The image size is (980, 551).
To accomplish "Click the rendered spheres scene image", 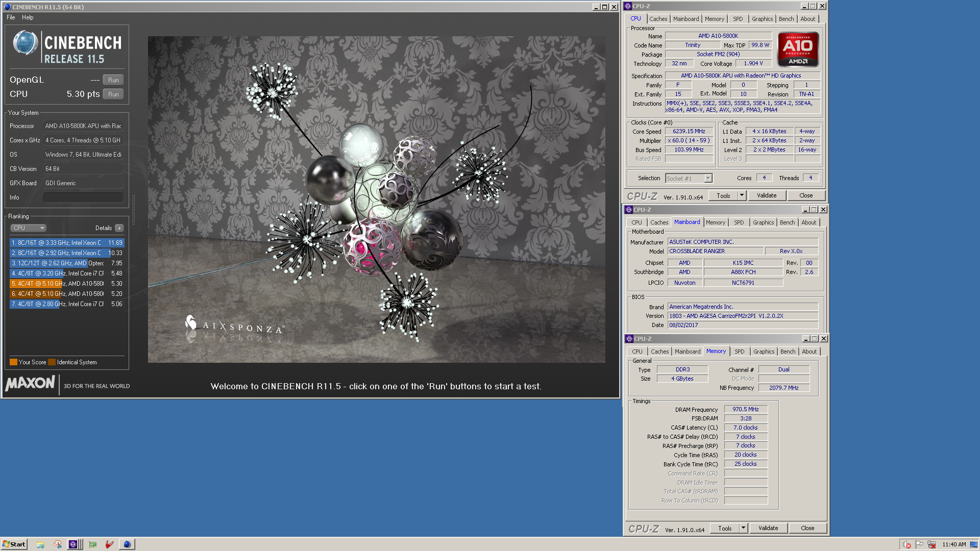I will coord(377,199).
